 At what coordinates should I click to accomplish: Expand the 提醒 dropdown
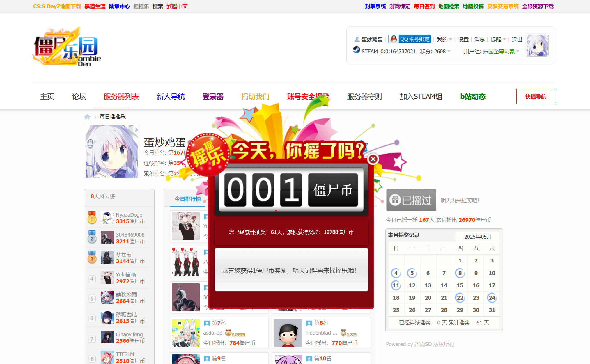click(x=498, y=39)
